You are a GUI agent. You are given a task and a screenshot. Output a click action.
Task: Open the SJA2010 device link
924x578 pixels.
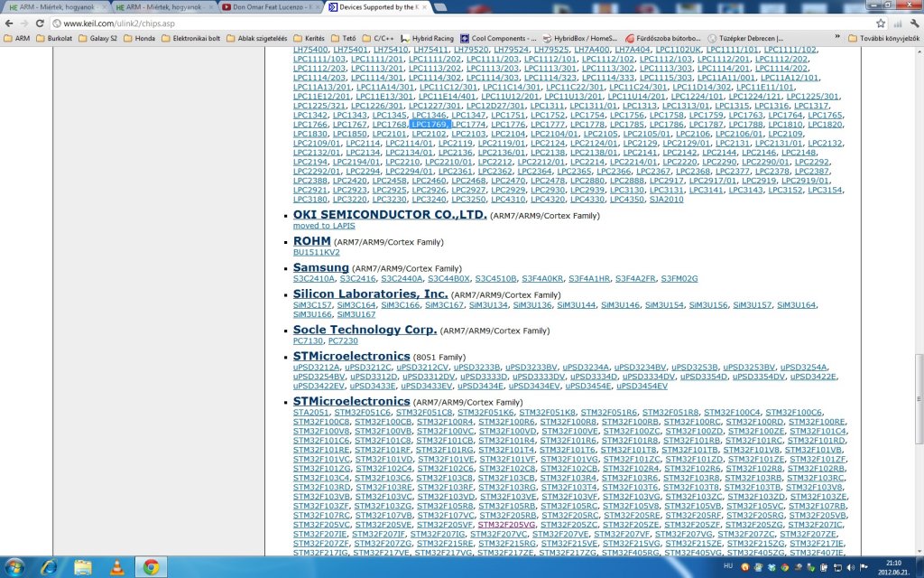pos(667,200)
